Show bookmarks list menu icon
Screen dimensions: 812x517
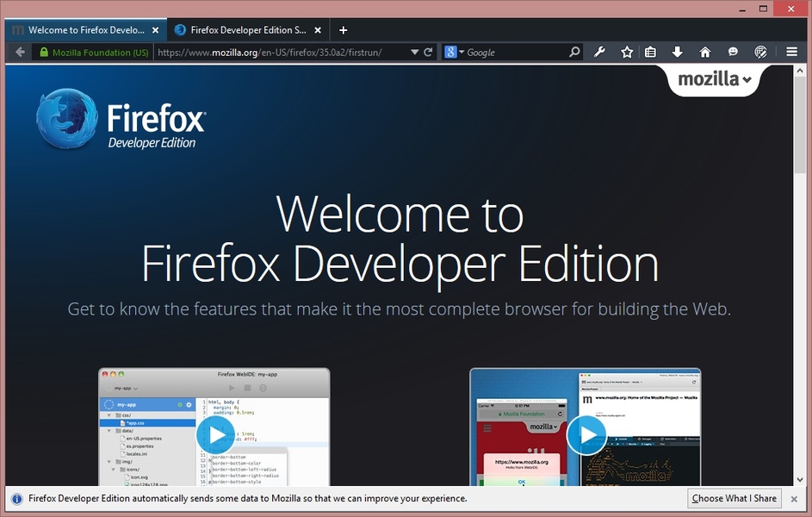pos(651,52)
